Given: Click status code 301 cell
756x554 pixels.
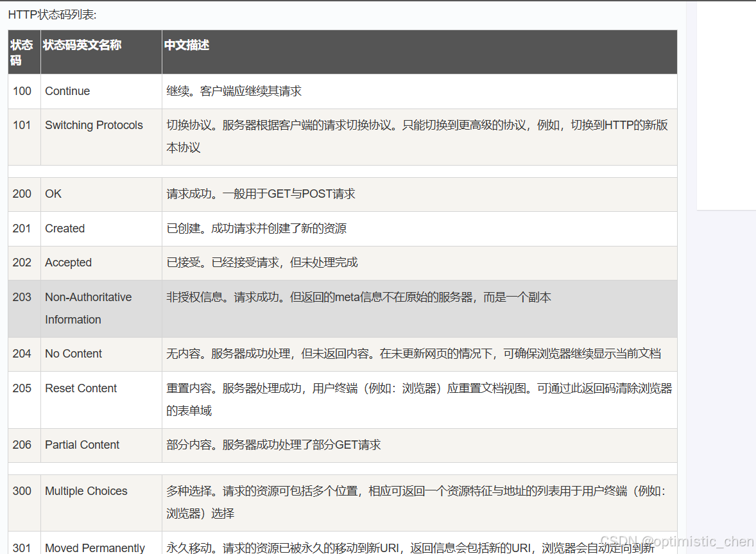Looking at the screenshot, I should 24,543.
